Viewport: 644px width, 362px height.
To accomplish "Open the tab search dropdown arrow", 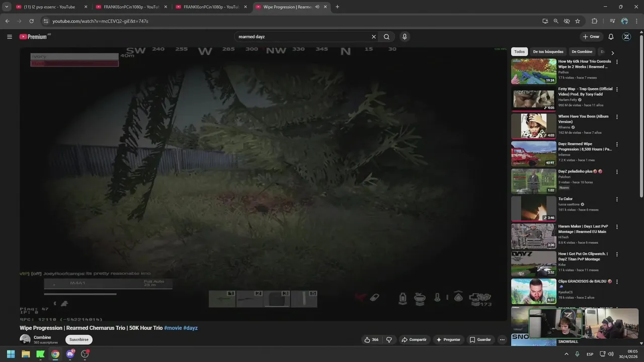I will (x=7, y=7).
